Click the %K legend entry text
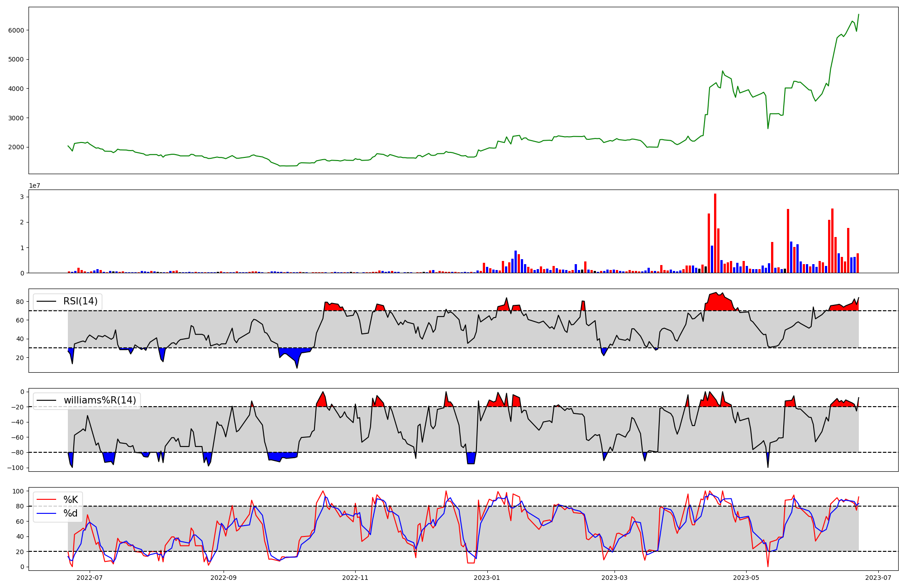 pos(71,500)
